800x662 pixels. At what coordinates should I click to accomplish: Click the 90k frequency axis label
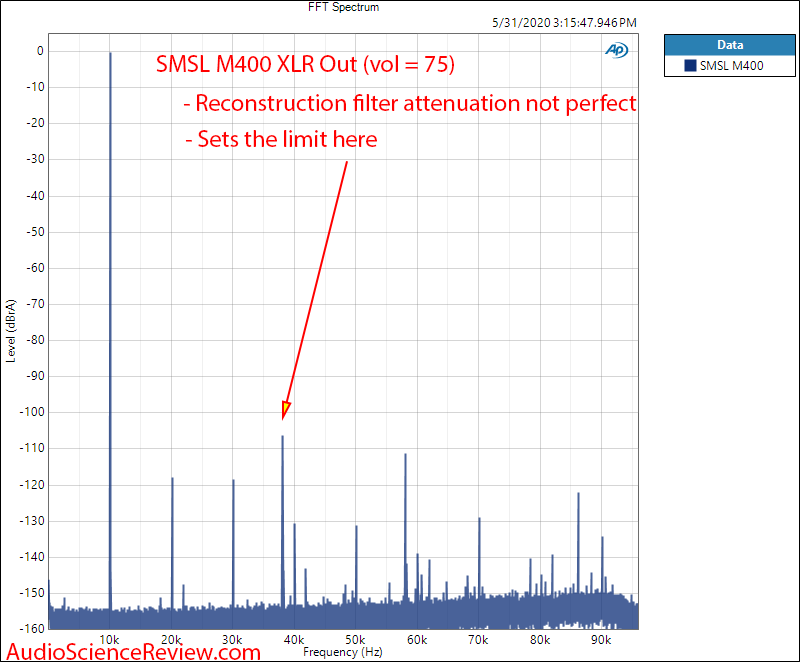[x=601, y=640]
